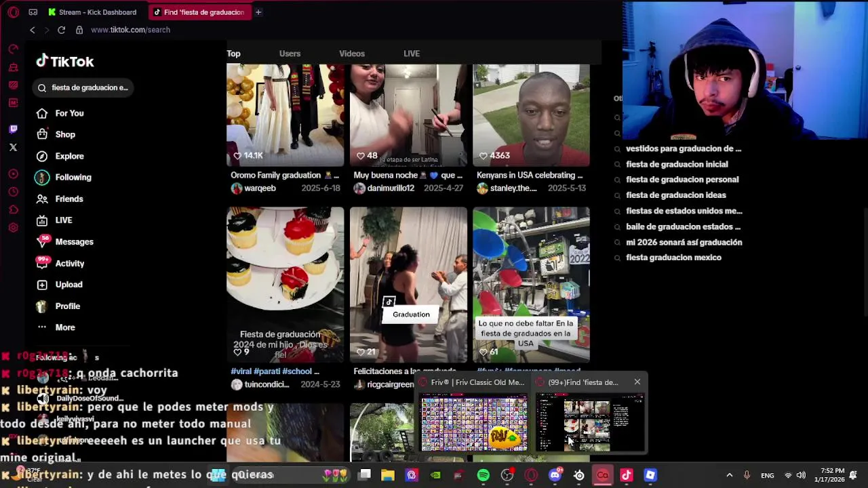Open the LIVE TV icon
868x488 pixels.
[42, 220]
